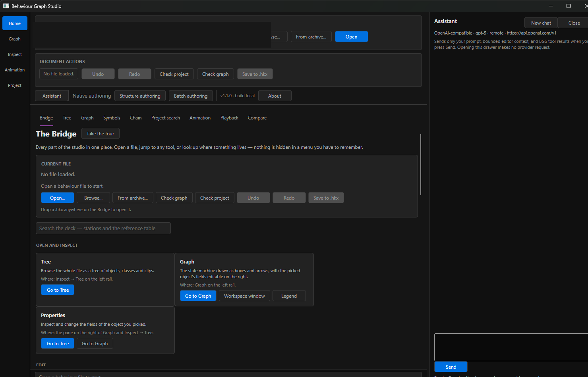Click Check project in the Current File panel
588x377 pixels.
(215, 198)
